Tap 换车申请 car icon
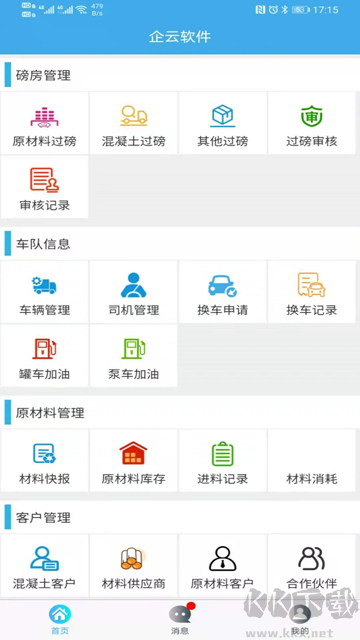The width and height of the screenshot is (360, 640). point(222,285)
